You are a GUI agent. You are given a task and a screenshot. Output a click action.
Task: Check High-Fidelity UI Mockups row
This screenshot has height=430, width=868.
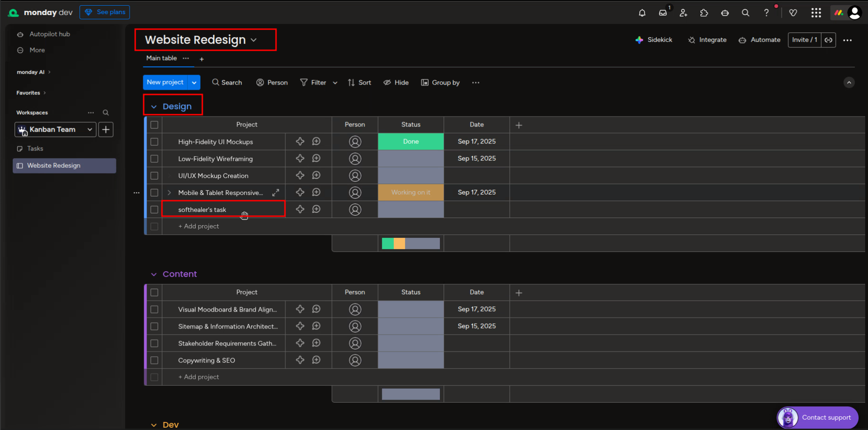(x=154, y=141)
